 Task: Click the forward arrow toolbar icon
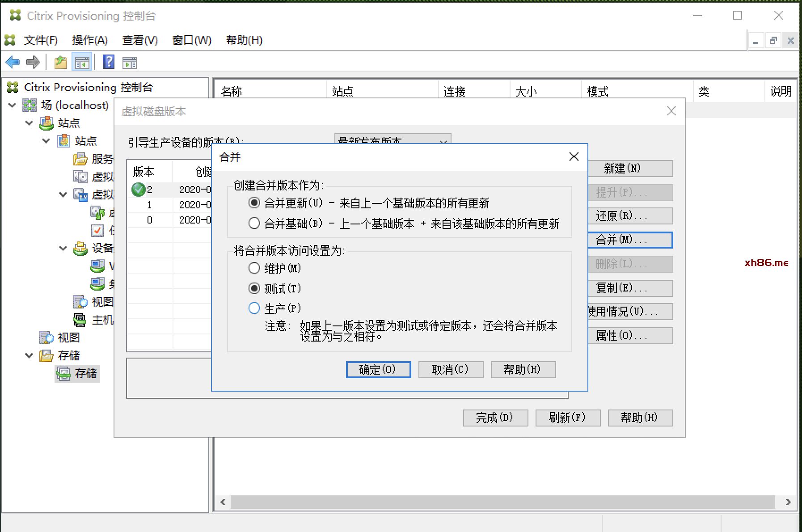click(33, 62)
